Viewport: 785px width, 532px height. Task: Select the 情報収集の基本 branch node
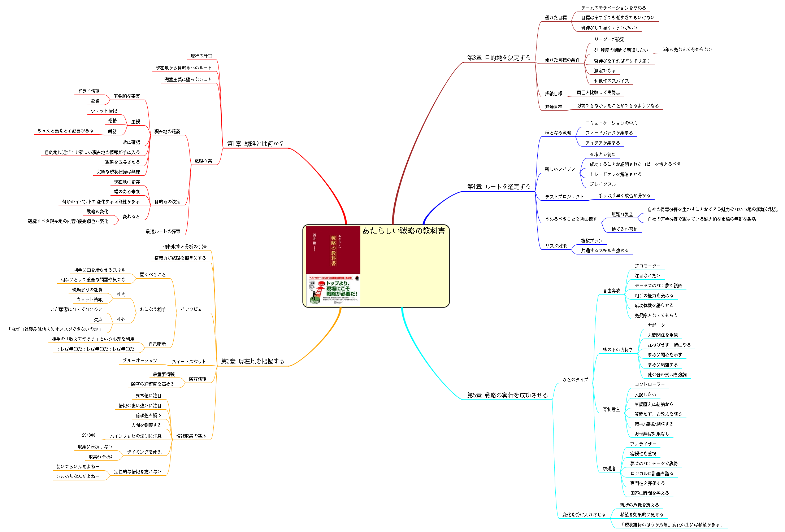tap(191, 436)
